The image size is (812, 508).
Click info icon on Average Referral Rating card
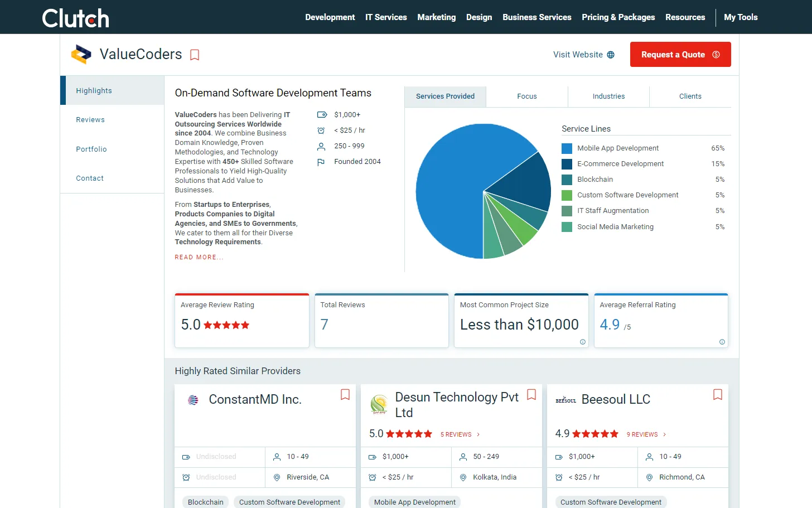tap(722, 342)
